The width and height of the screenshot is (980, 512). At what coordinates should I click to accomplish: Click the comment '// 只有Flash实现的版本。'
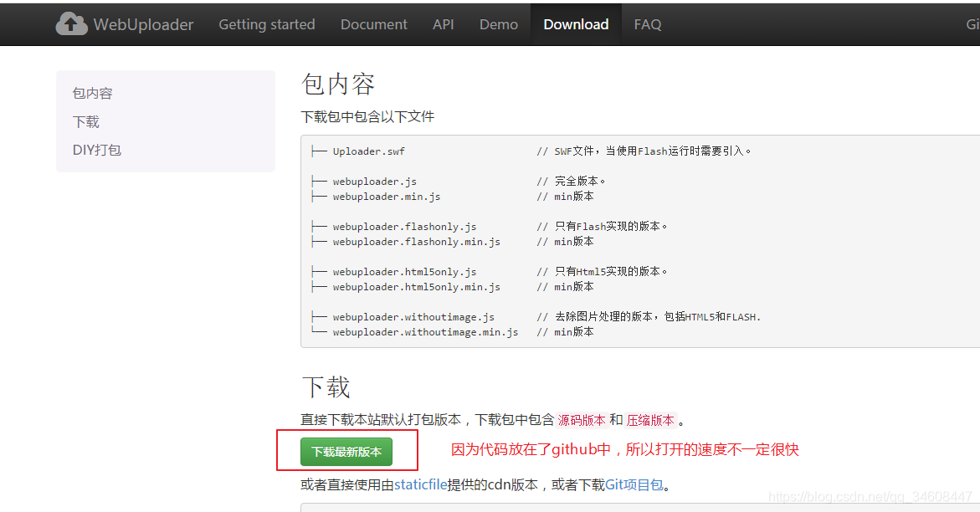(603, 227)
